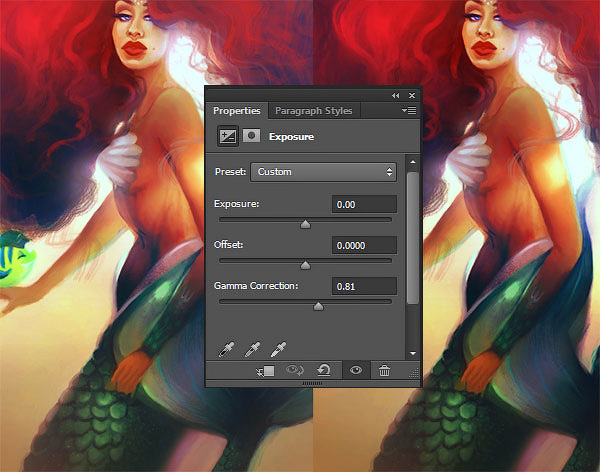
Task: Click the panel bottom gripper bar
Action: [313, 383]
